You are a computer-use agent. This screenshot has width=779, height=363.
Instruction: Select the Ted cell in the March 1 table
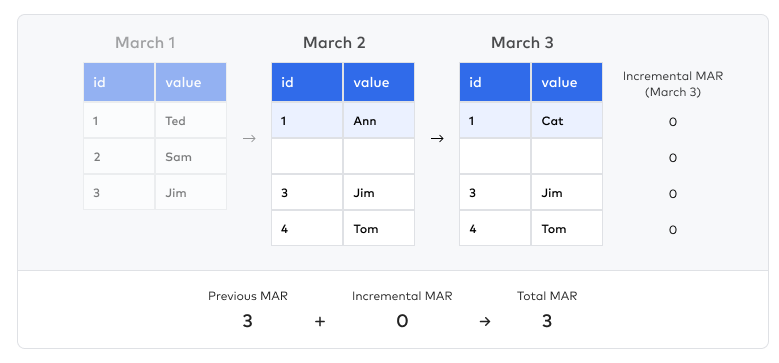click(191, 121)
